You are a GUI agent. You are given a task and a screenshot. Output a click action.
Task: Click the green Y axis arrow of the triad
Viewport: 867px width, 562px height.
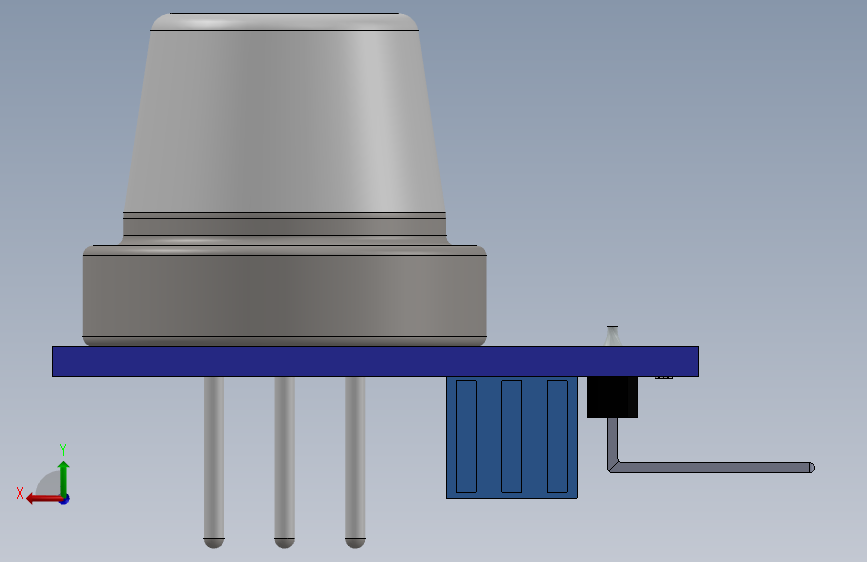coord(64,478)
